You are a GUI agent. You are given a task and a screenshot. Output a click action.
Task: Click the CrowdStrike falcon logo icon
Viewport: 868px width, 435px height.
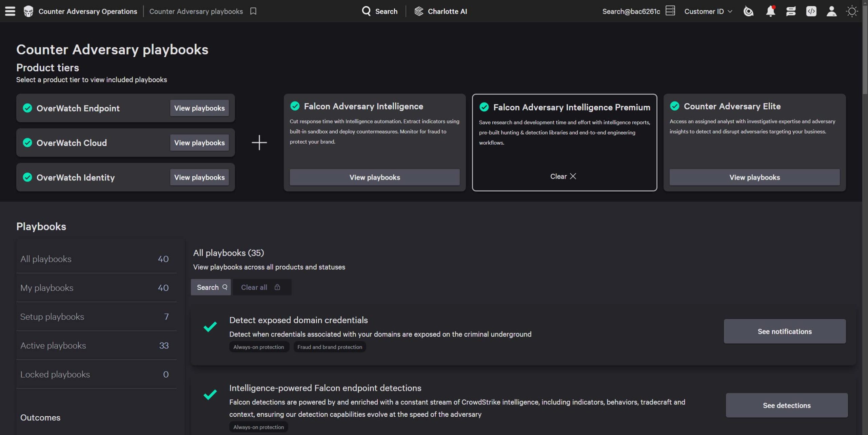pyautogui.click(x=28, y=11)
